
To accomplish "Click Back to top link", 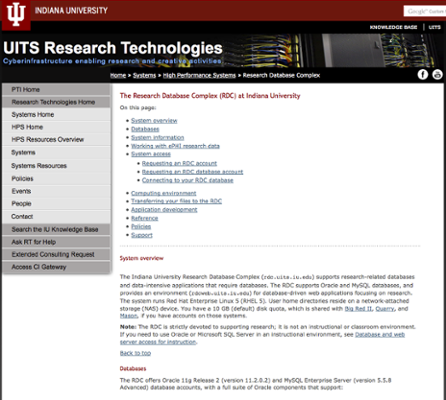I will coord(135,353).
